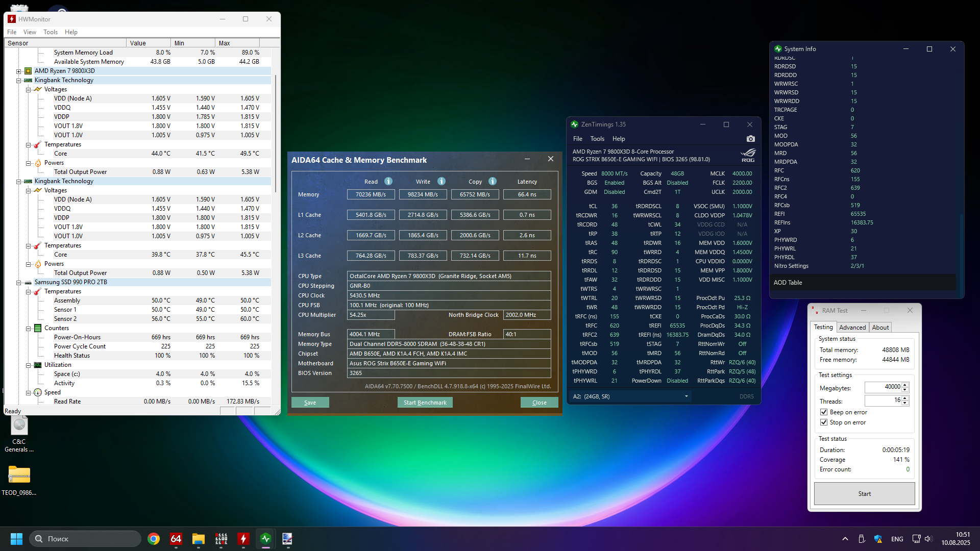This screenshot has width=980, height=551.
Task: Open HWMonitor taskbar icon
Action: pyautogui.click(x=243, y=539)
